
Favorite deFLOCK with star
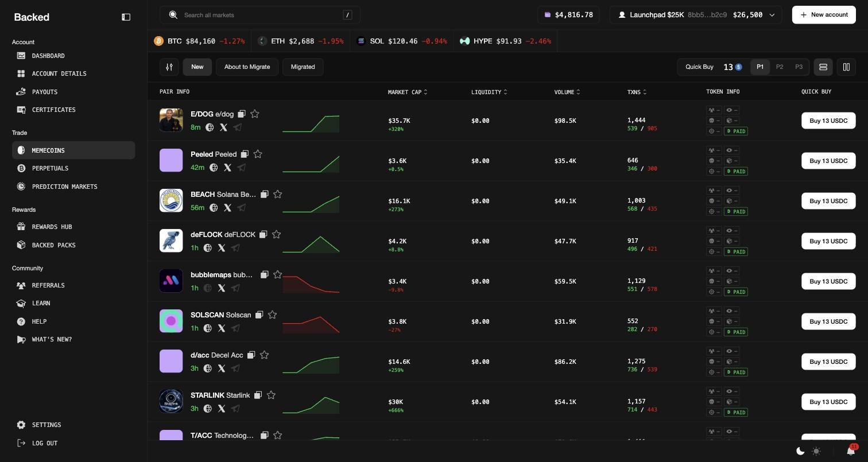tap(276, 235)
